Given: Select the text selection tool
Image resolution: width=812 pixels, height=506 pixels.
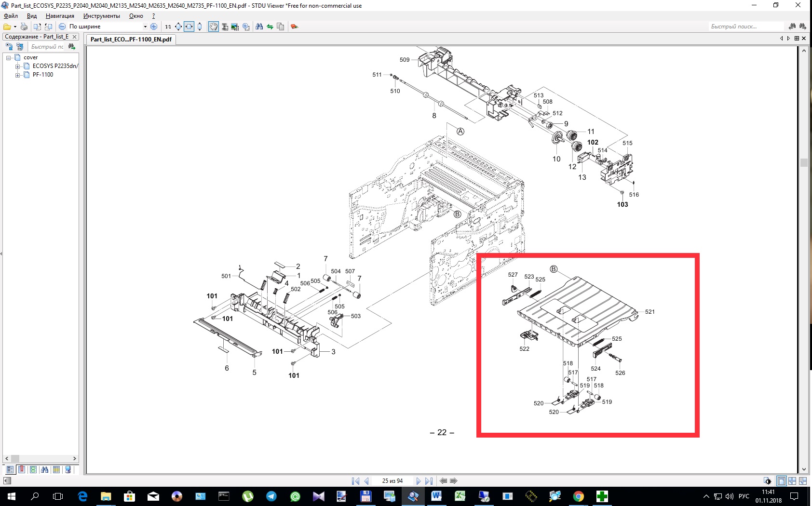Looking at the screenshot, I should 225,27.
